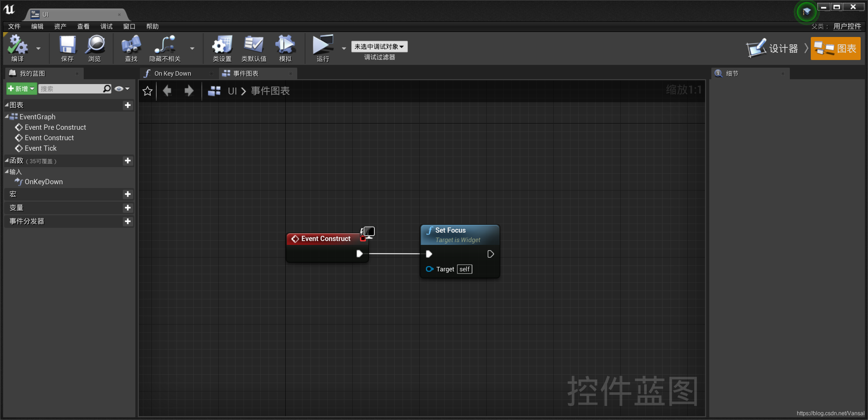Add a new variable with 变量 plus button
Image resolution: width=868 pixels, height=420 pixels.
pos(128,208)
